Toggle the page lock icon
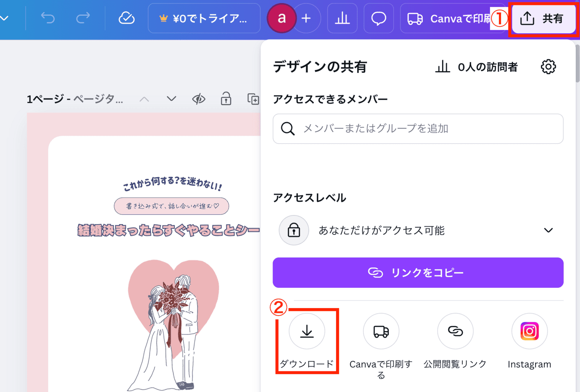 [226, 99]
